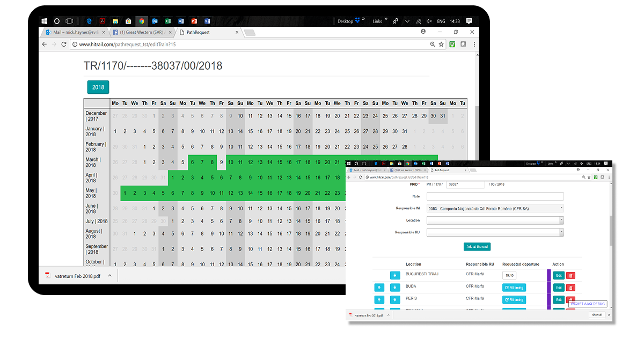
Task: Switch to Chrome in large window taskbar
Action: tap(142, 21)
